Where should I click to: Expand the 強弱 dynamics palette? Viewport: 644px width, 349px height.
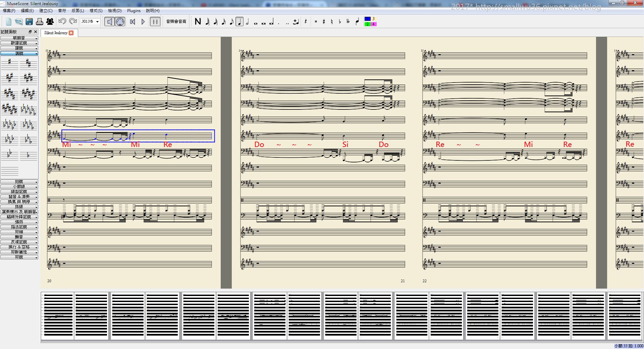(x=19, y=222)
